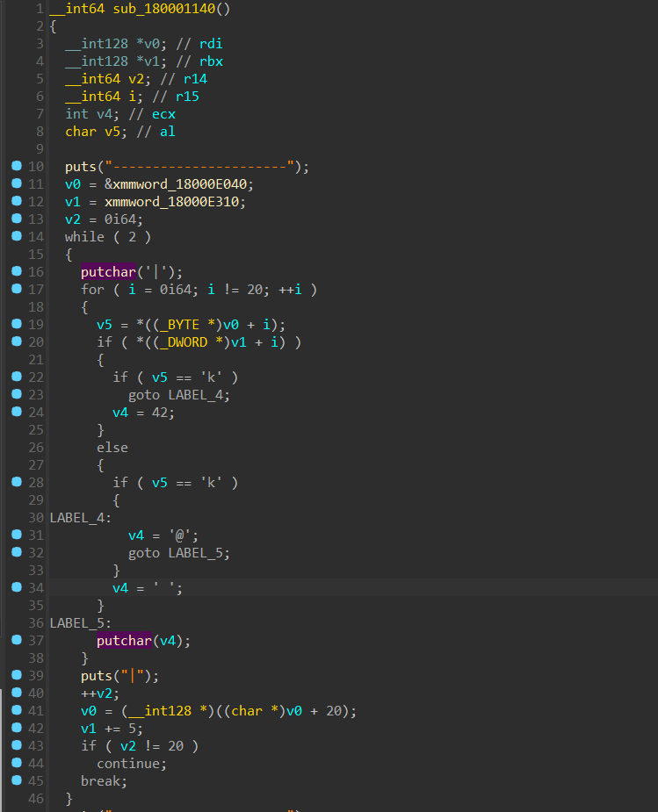Select 'k' literal on line 22

click(211, 377)
